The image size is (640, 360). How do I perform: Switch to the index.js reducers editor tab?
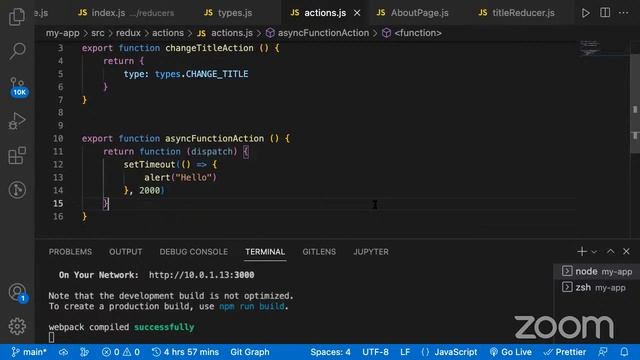[126, 13]
